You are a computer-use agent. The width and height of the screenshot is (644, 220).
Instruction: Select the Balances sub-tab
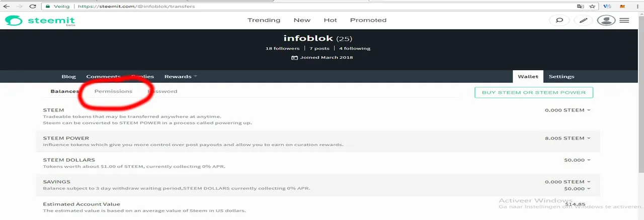(65, 91)
